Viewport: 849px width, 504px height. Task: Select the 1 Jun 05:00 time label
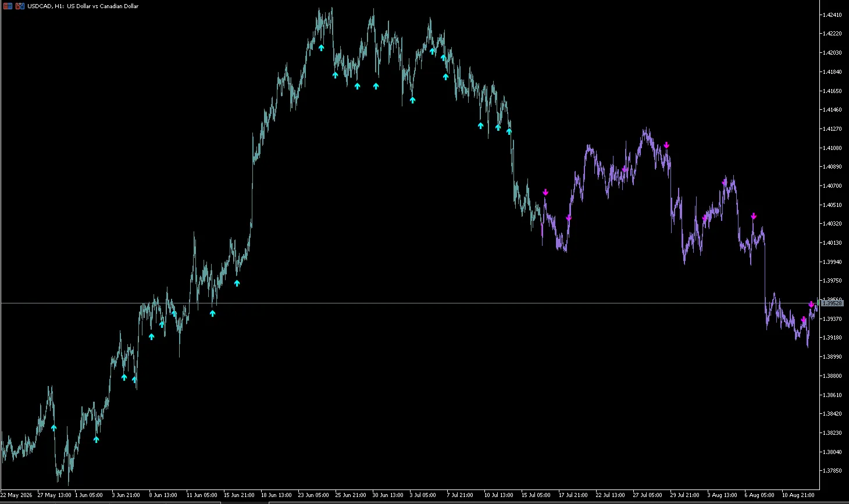(x=89, y=495)
